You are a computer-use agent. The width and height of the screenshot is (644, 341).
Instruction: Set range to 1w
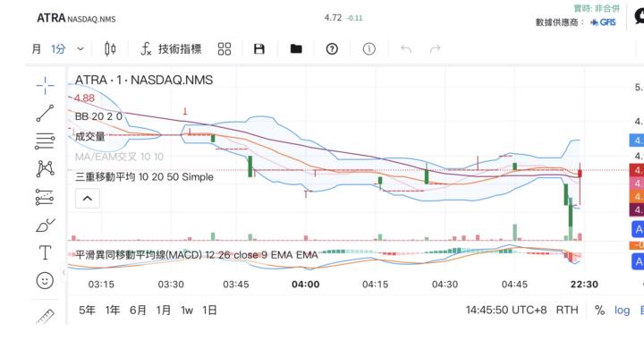[x=187, y=311]
